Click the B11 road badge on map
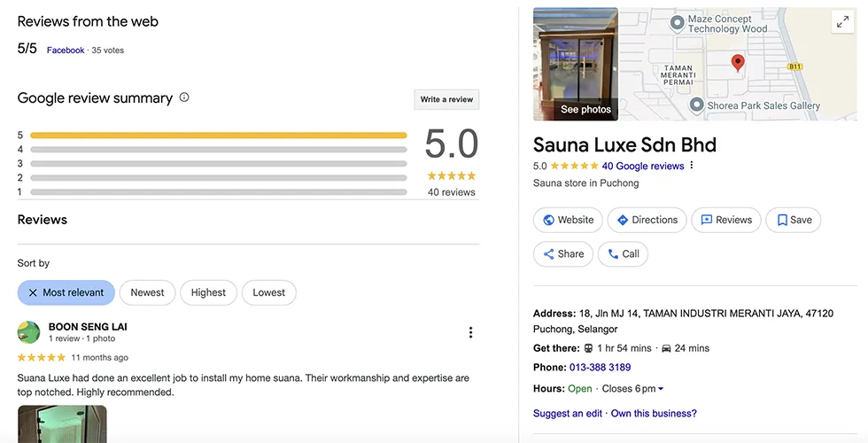The image size is (868, 443). (795, 66)
